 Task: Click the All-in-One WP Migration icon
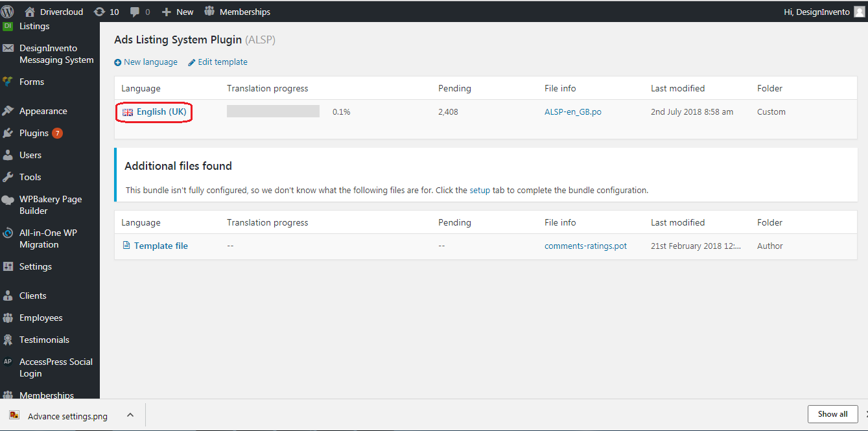click(8, 233)
